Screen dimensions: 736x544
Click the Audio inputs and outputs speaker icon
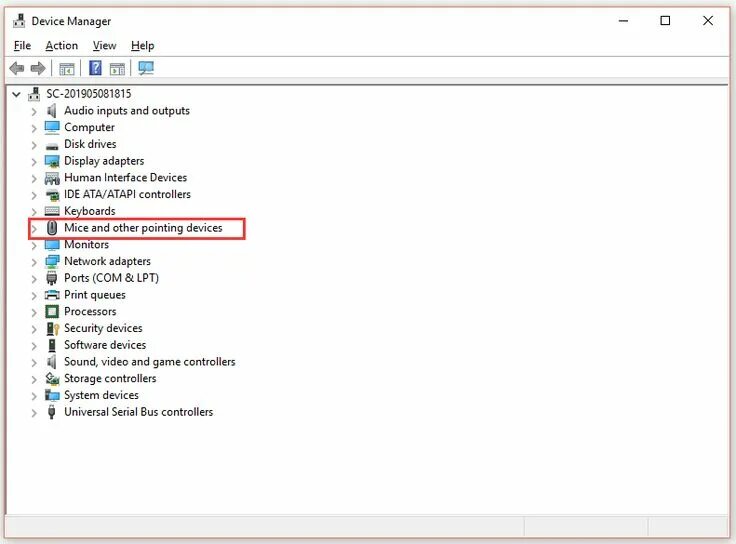tap(52, 111)
